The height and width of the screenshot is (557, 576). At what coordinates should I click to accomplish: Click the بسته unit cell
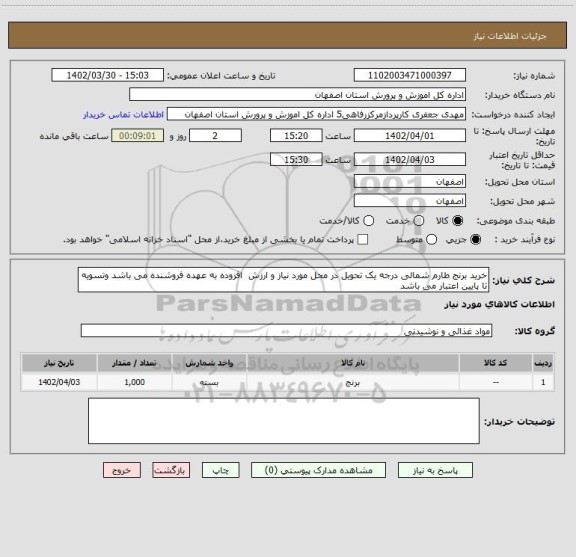point(209,382)
